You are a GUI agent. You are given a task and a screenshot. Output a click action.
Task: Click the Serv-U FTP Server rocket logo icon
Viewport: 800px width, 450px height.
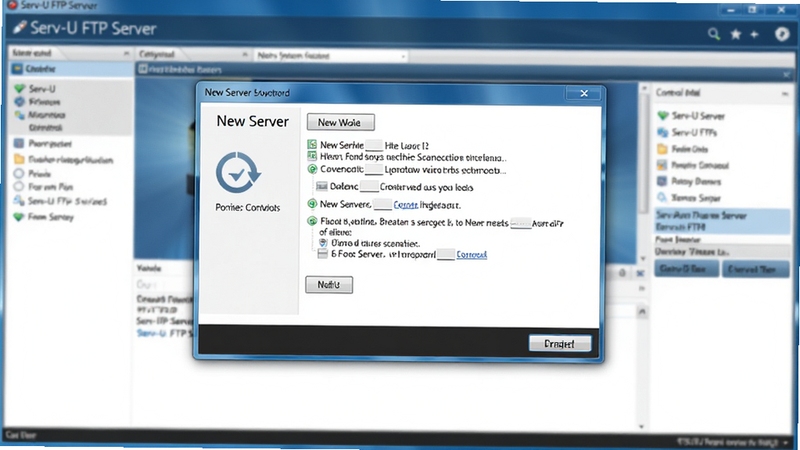click(x=19, y=28)
